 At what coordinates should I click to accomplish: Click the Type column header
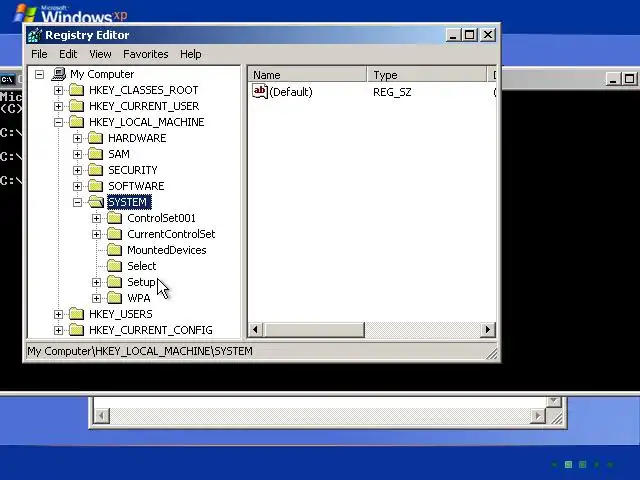(x=427, y=75)
